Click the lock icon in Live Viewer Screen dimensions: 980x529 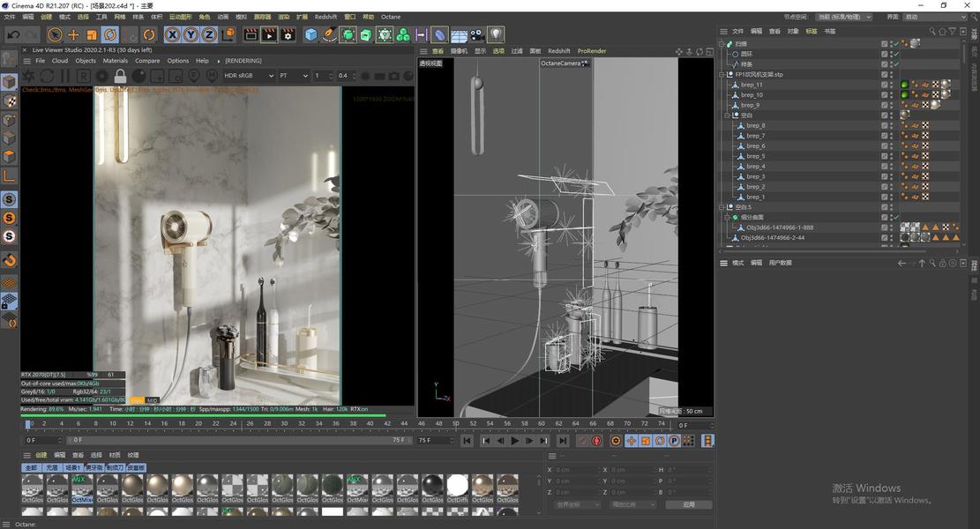coord(120,77)
